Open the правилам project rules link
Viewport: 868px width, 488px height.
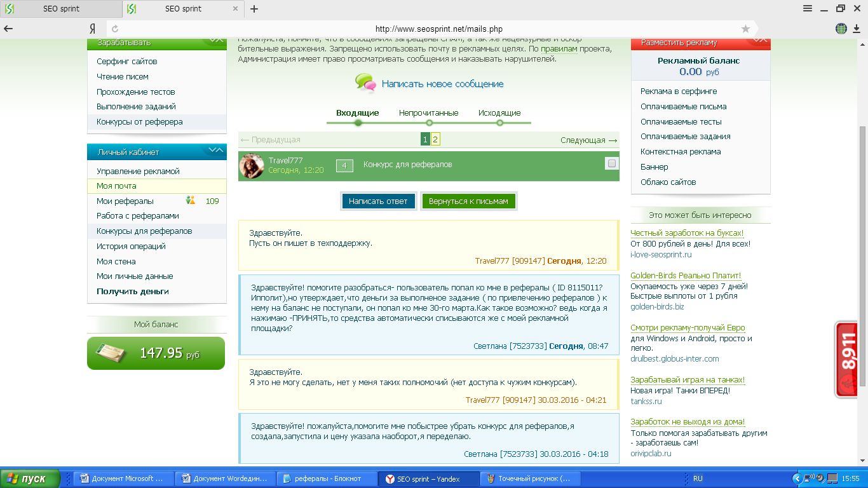(x=559, y=48)
